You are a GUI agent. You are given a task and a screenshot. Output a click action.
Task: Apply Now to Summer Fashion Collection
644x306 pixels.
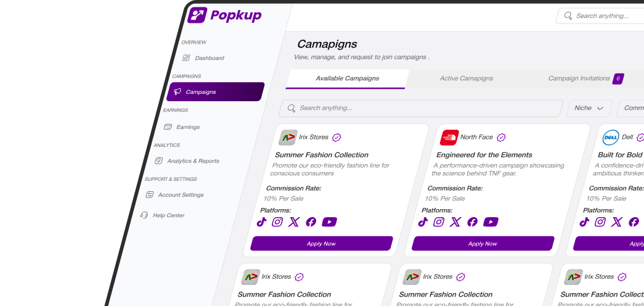pos(322,244)
